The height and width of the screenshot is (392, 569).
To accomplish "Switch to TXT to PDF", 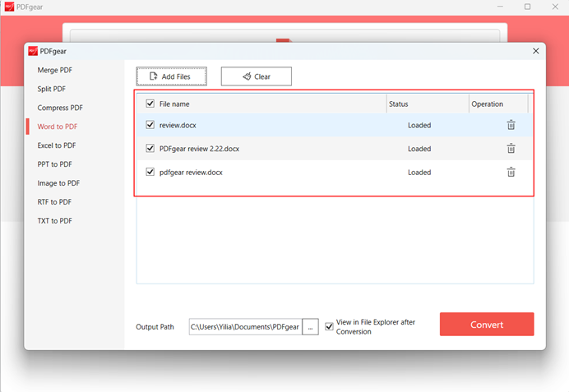I will click(x=55, y=221).
